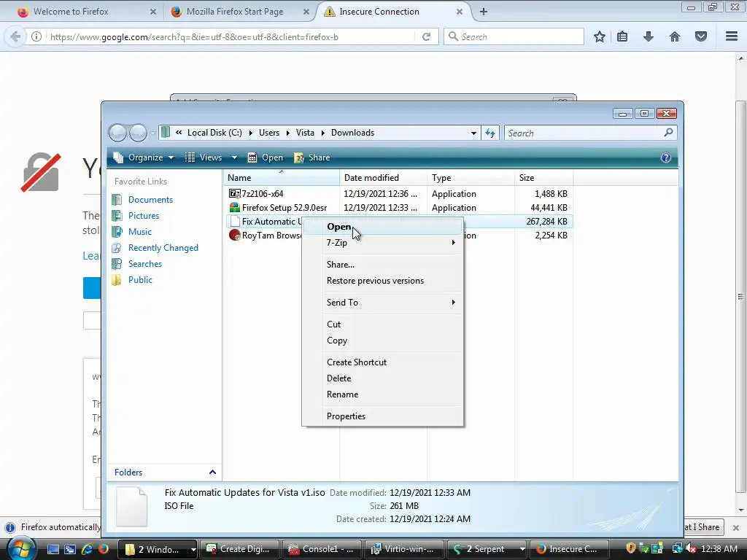Screen dimensions: 747x560
Task: Open Firefox downloads arrow icon
Action: pyautogui.click(x=649, y=36)
